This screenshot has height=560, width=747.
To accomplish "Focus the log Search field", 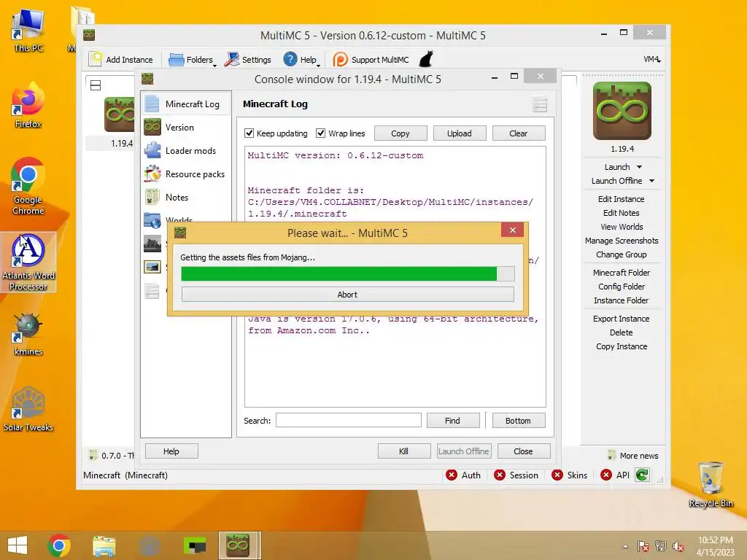I will click(x=348, y=420).
